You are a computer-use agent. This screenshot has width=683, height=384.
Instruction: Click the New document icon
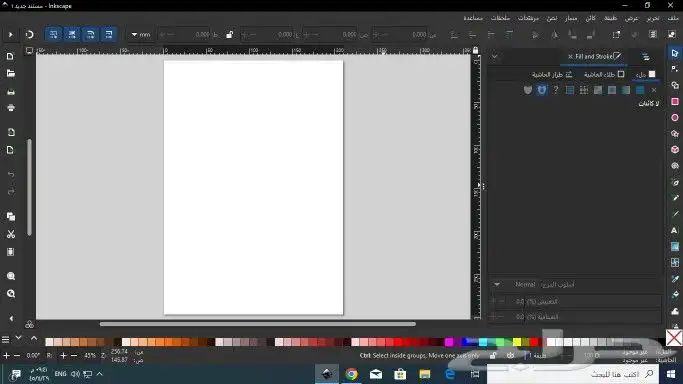coord(10,57)
